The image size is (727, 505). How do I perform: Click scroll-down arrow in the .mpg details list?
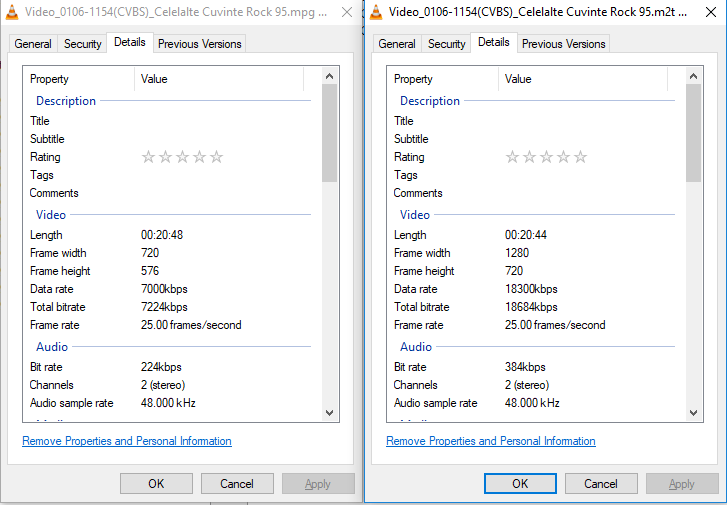(330, 412)
